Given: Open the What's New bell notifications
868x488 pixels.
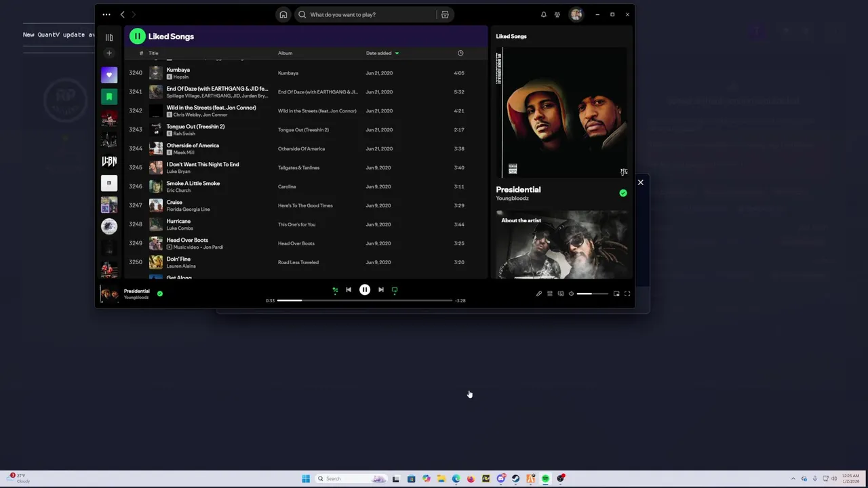Looking at the screenshot, I should tap(543, 14).
